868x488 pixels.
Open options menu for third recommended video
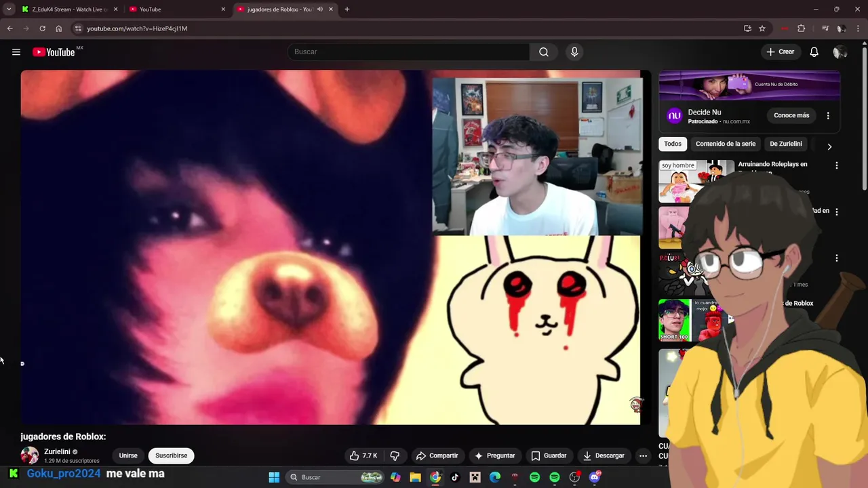click(837, 258)
